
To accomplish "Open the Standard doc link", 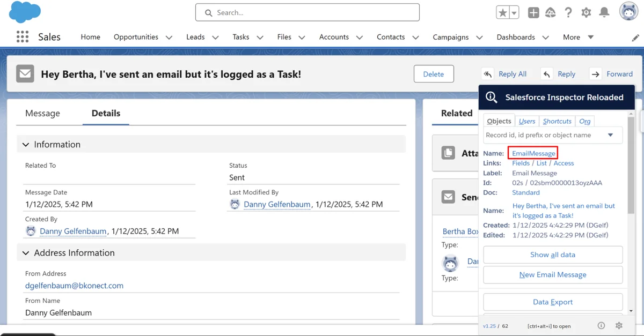I will point(526,192).
